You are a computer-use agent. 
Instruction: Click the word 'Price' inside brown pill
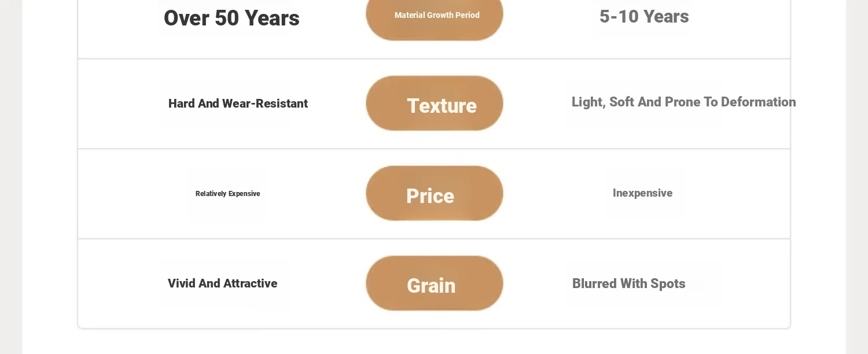point(430,196)
